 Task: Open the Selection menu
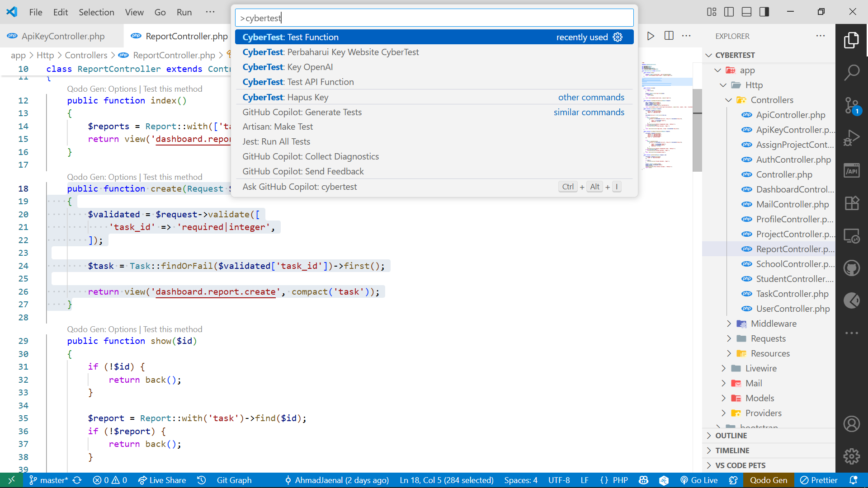coord(96,12)
